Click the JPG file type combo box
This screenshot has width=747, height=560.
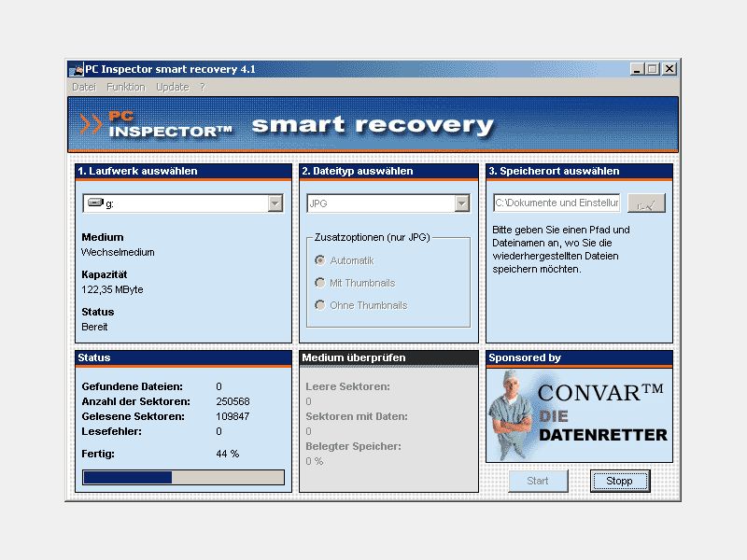[388, 203]
